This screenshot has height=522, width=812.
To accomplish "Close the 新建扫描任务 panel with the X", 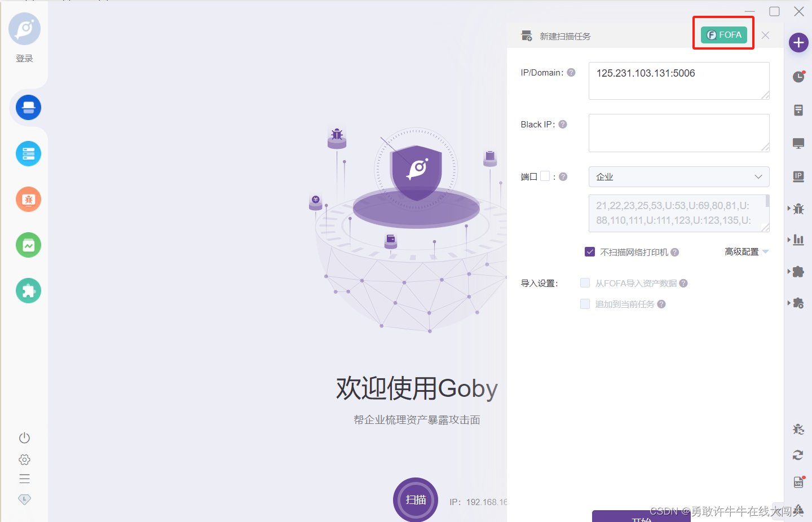I will point(765,35).
